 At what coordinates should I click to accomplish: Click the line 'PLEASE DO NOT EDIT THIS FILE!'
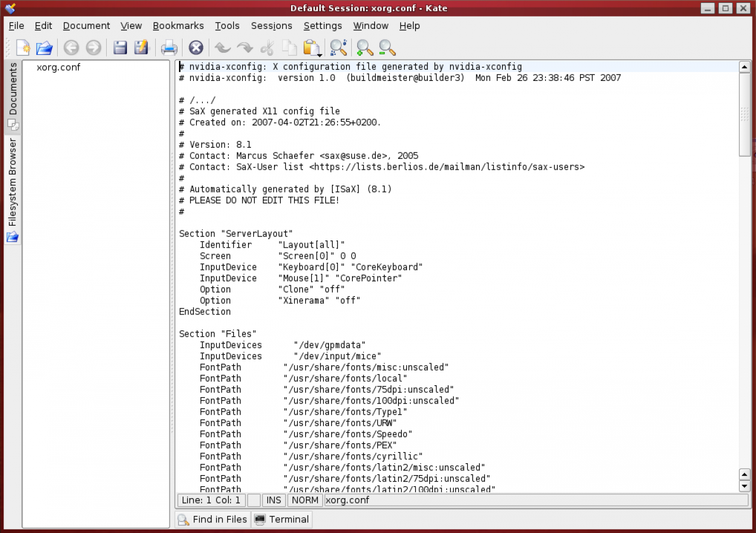(259, 200)
